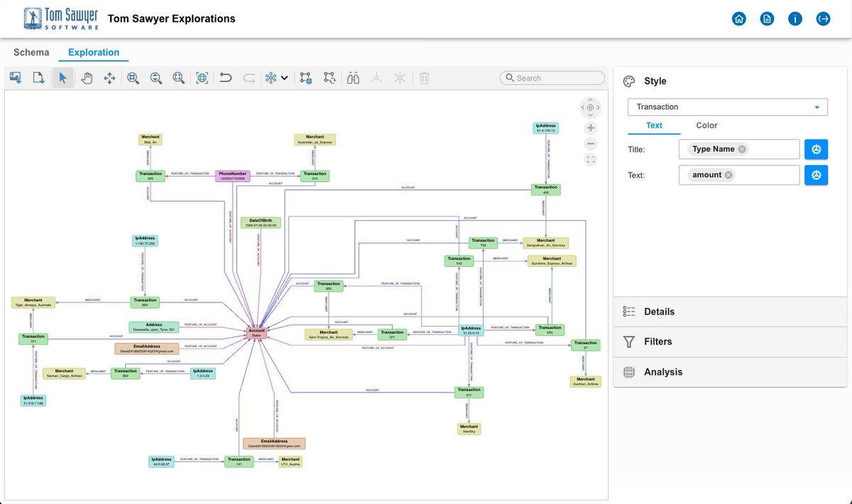Viewport: 852px width, 504px height.
Task: Select the Merchant Aero-Tropics_Air_Services node
Action: [329, 334]
